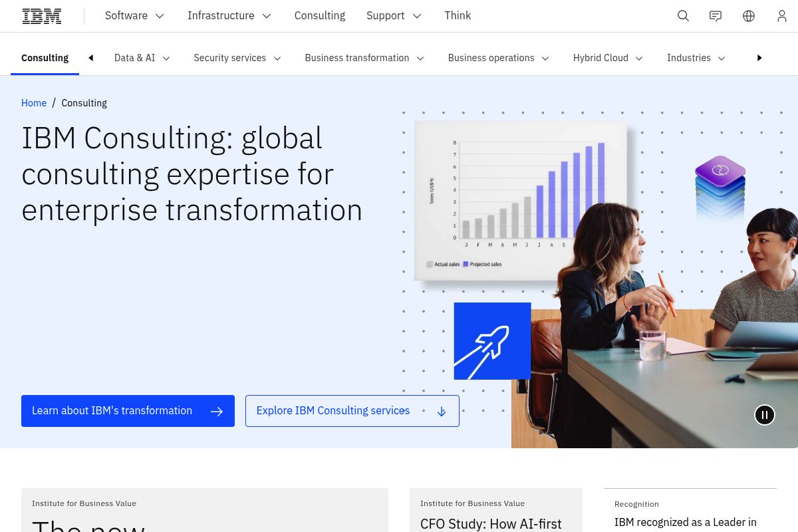
Task: Expand the Security services dropdown
Action: 237,58
